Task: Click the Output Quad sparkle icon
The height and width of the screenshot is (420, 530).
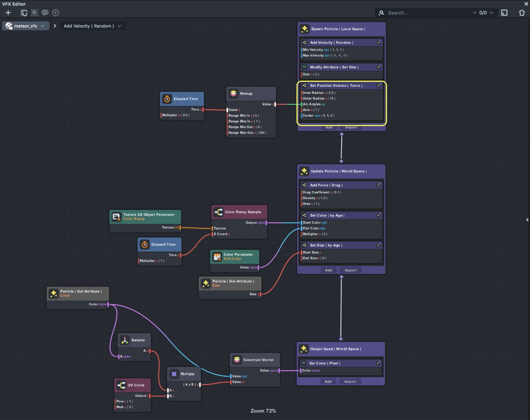Action: [x=304, y=349]
